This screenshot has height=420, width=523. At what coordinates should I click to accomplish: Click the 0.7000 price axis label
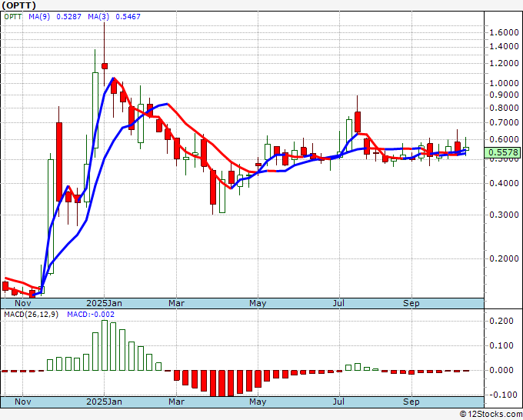click(504, 122)
